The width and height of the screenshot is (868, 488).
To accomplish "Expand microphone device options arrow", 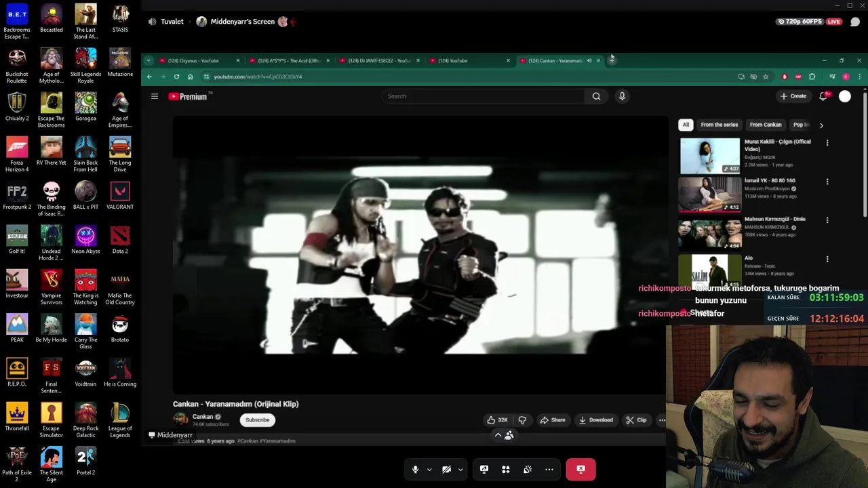I will [429, 470].
